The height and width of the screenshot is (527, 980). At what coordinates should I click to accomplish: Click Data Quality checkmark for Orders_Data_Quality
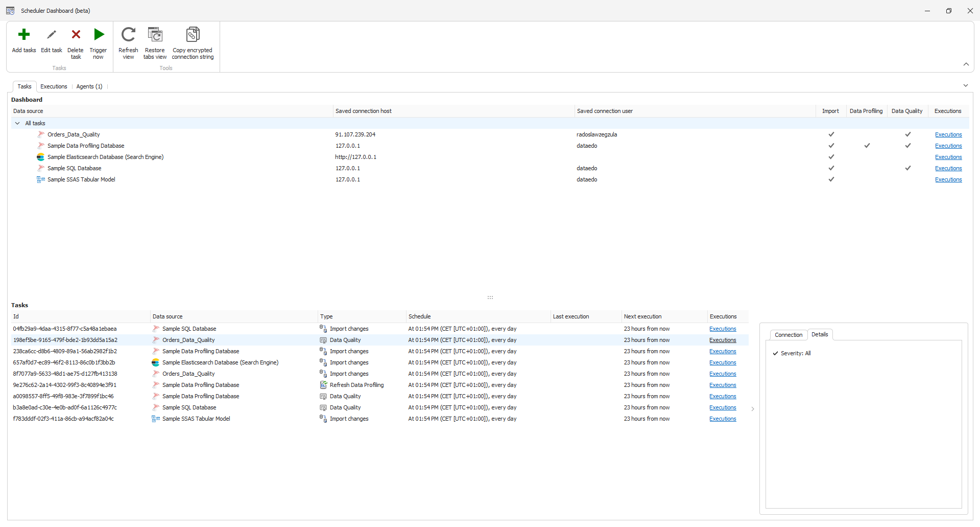click(x=908, y=134)
